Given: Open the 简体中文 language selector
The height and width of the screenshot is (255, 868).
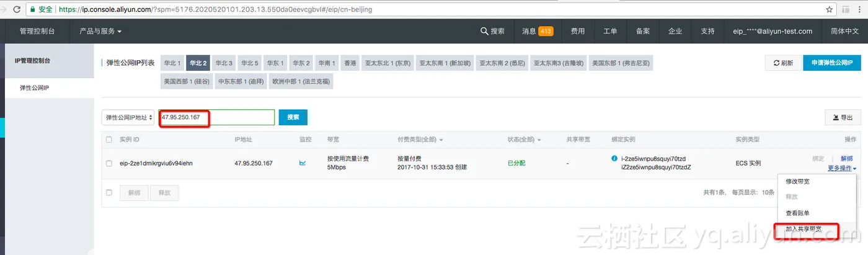Looking at the screenshot, I should click(x=844, y=31).
